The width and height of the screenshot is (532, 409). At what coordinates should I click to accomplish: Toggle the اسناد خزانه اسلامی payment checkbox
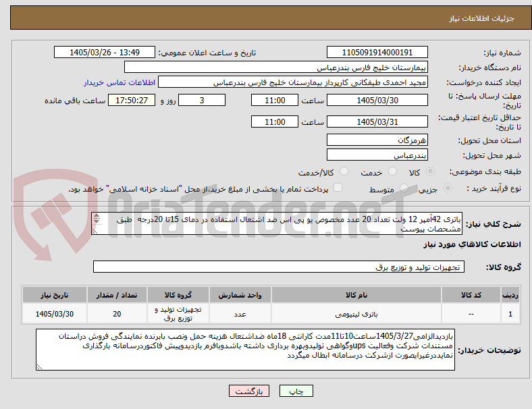pyautogui.click(x=338, y=188)
